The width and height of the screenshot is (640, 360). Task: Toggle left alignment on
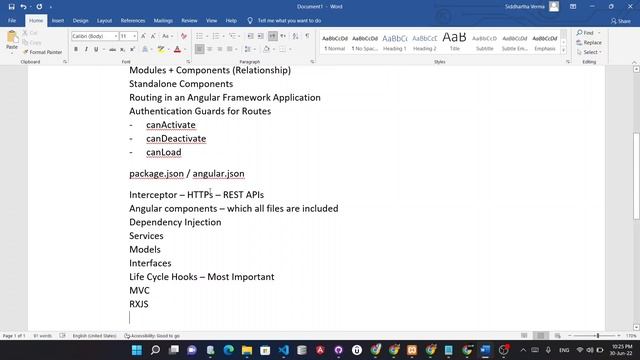click(x=199, y=49)
